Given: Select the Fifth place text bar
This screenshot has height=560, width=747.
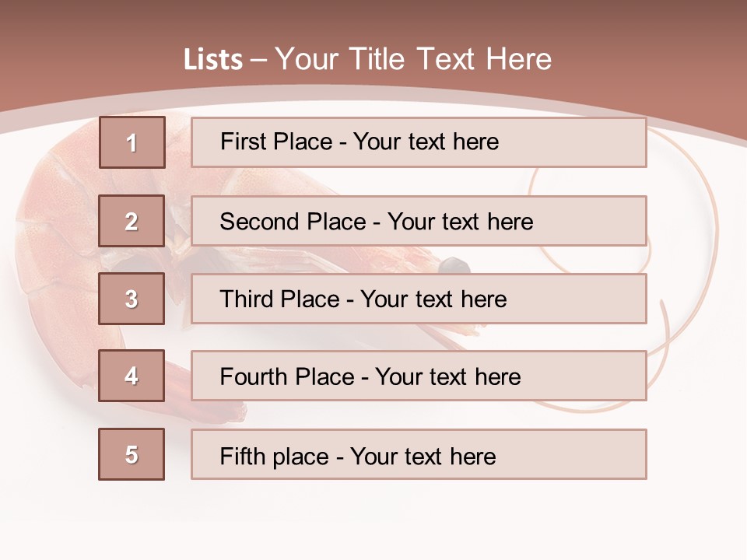Looking at the screenshot, I should point(419,454).
